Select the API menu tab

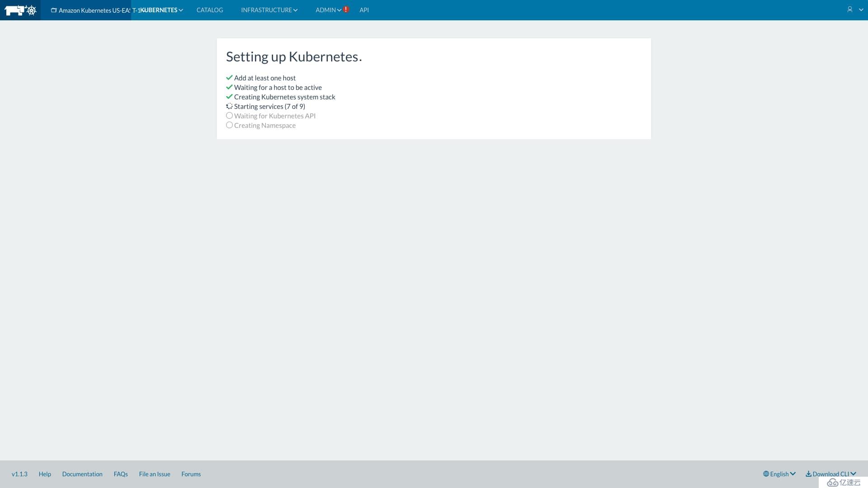tap(363, 10)
